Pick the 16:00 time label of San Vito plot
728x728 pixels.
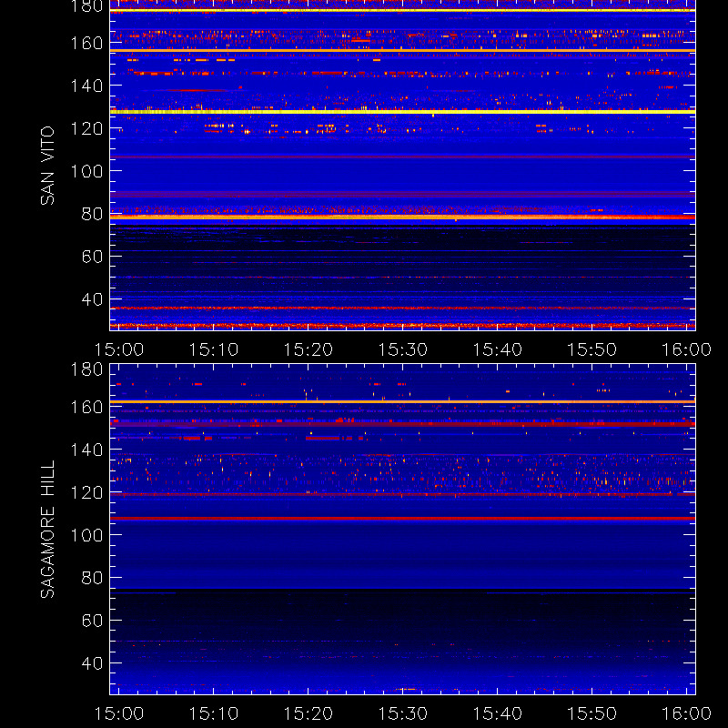(686, 349)
